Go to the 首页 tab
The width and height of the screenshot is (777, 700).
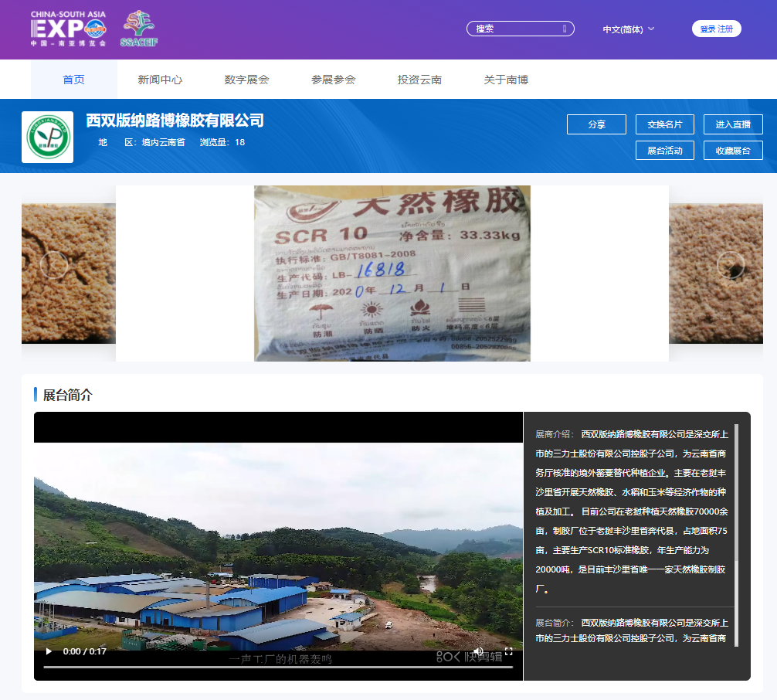(x=74, y=80)
